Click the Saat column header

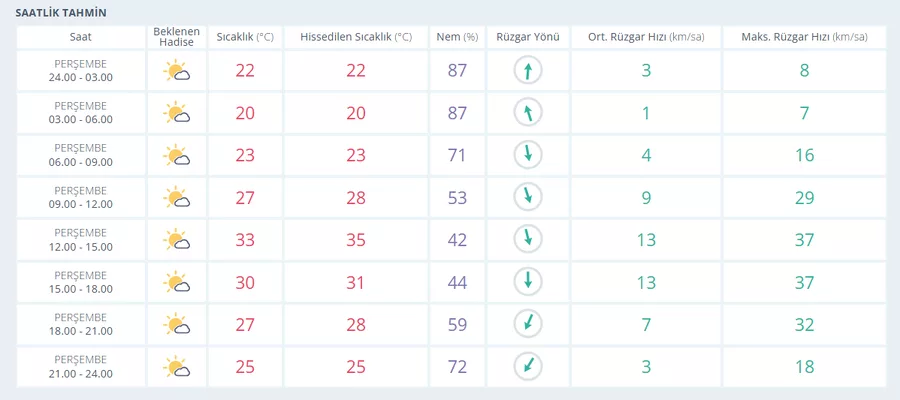(x=81, y=37)
